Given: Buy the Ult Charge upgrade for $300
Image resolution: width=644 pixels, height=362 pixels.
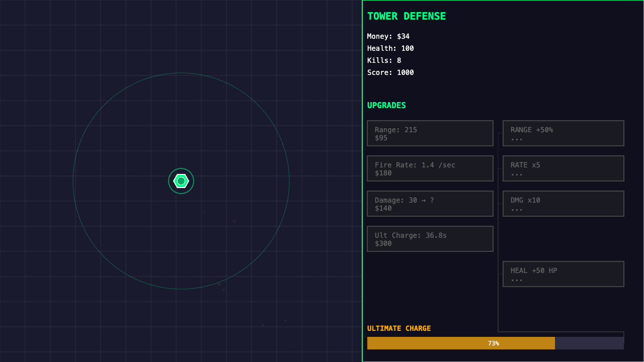Looking at the screenshot, I should click(x=430, y=239).
